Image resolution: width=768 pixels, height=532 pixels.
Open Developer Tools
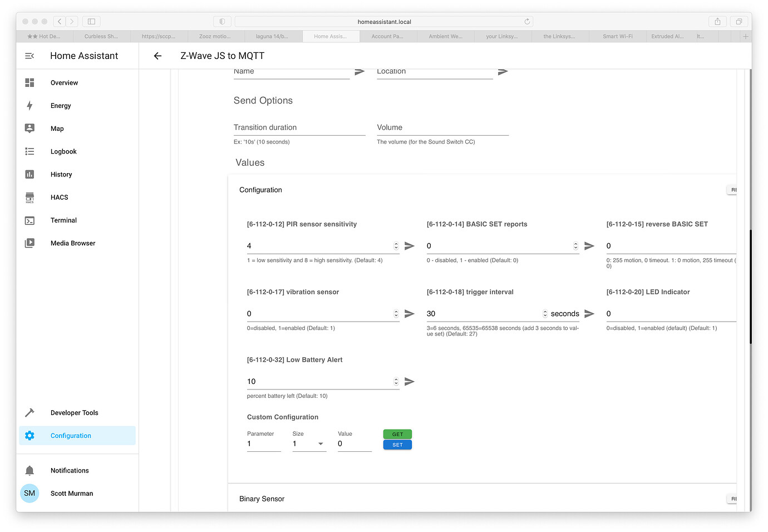[77, 413]
